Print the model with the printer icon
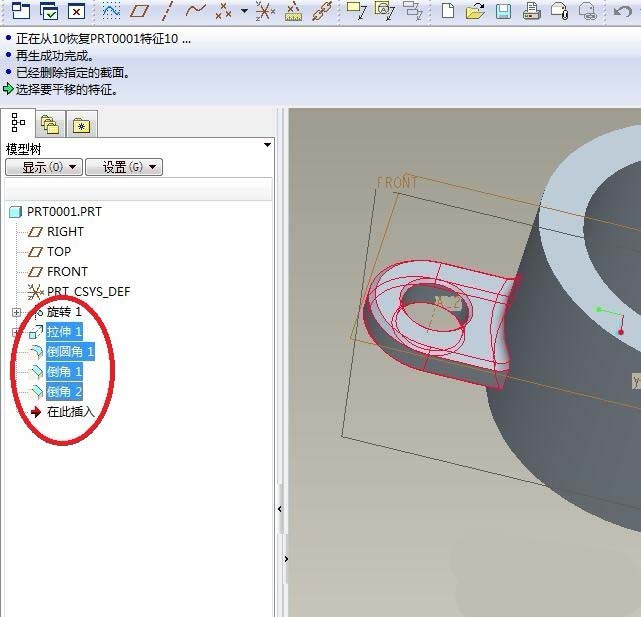Screen dimensions: 641x617 pyautogui.click(x=531, y=11)
